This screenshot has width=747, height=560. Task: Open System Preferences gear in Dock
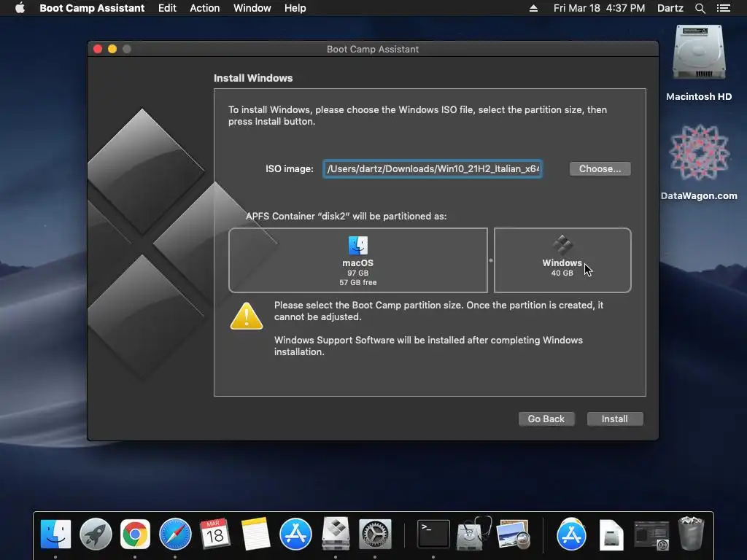click(x=375, y=534)
